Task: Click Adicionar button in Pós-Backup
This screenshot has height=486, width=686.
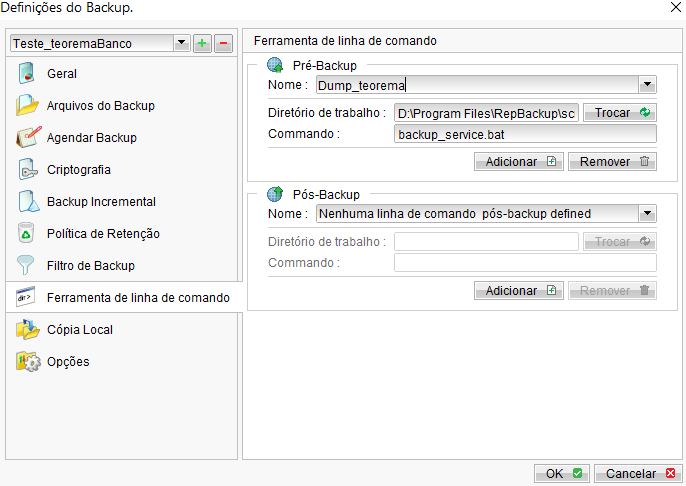Action: tap(518, 290)
